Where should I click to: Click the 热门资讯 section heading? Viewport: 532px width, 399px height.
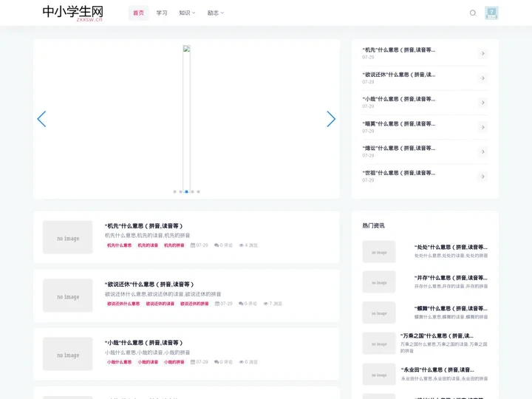click(x=373, y=225)
